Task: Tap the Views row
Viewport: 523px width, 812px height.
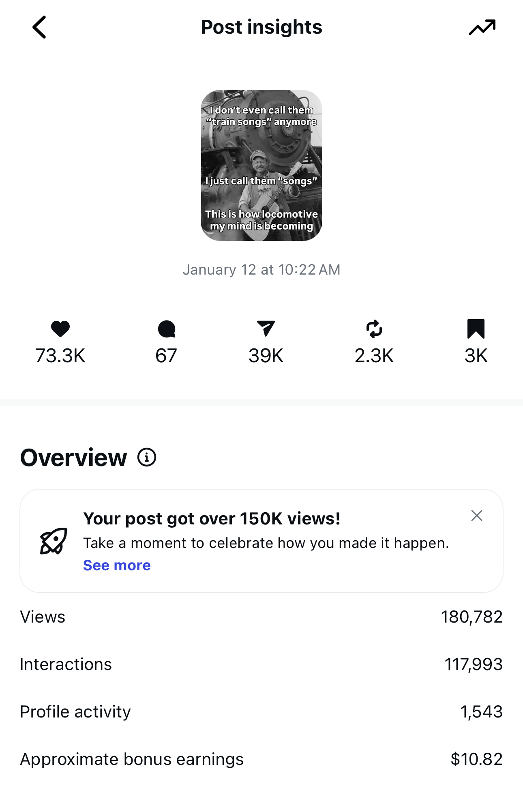Action: point(261,617)
